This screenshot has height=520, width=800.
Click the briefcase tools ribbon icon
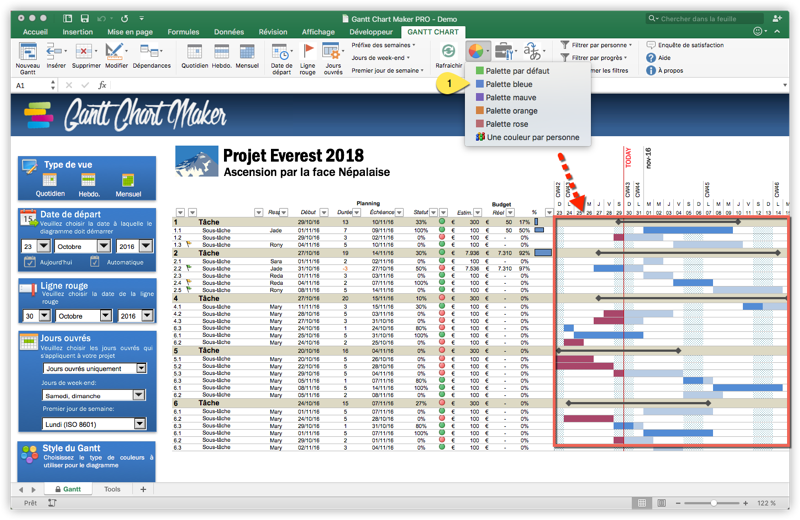(505, 51)
